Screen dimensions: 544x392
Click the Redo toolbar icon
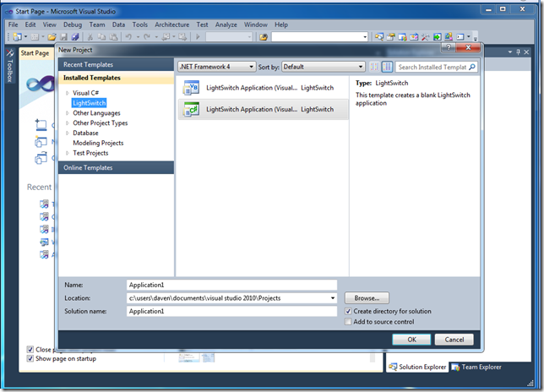pyautogui.click(x=147, y=37)
